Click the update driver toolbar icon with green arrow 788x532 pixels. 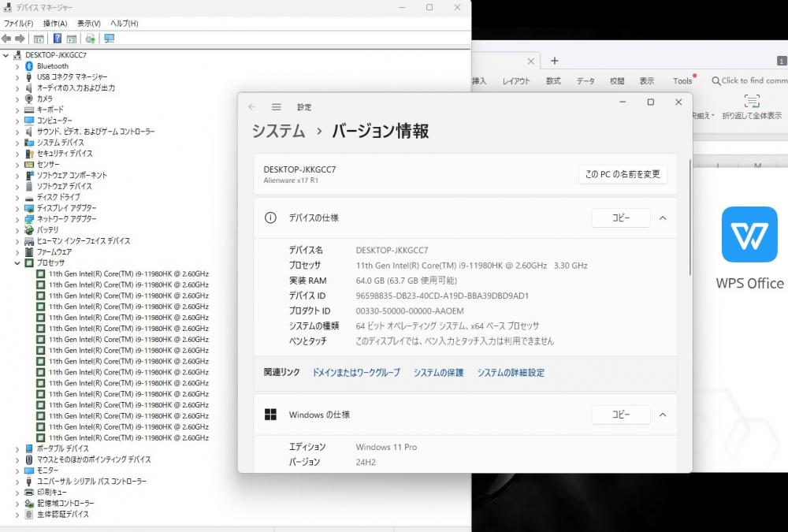[x=91, y=38]
